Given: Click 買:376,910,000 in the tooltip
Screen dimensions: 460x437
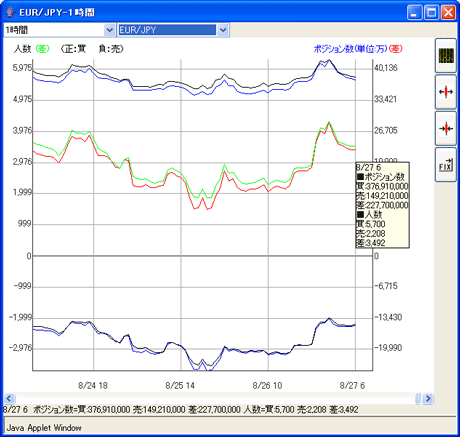Looking at the screenshot, I should pyautogui.click(x=382, y=186).
